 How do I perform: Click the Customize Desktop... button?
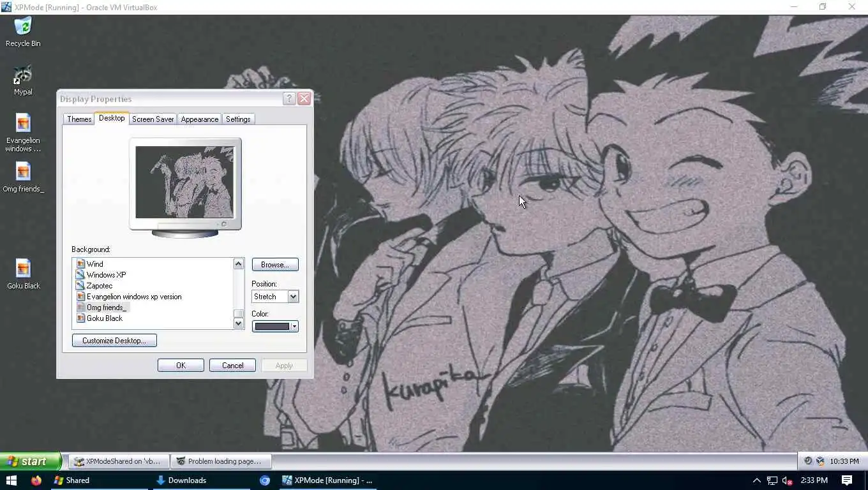pyautogui.click(x=114, y=341)
